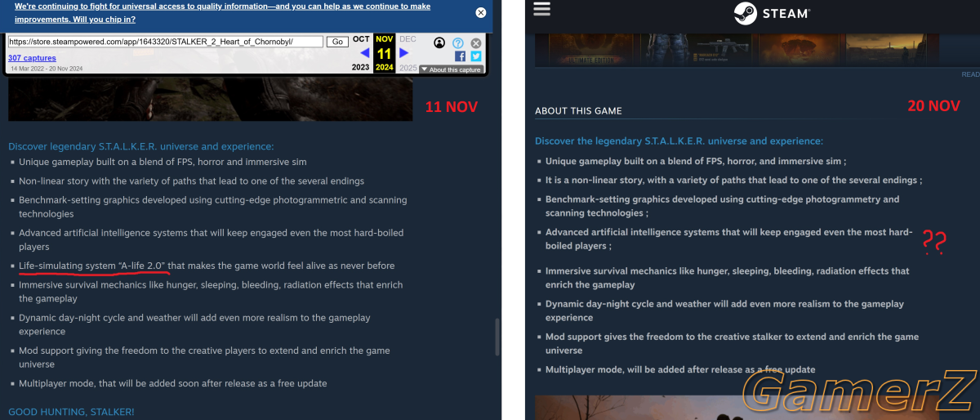Viewport: 980px width, 420px height.
Task: Jump to the previous capture with the left arrow
Action: tap(364, 53)
